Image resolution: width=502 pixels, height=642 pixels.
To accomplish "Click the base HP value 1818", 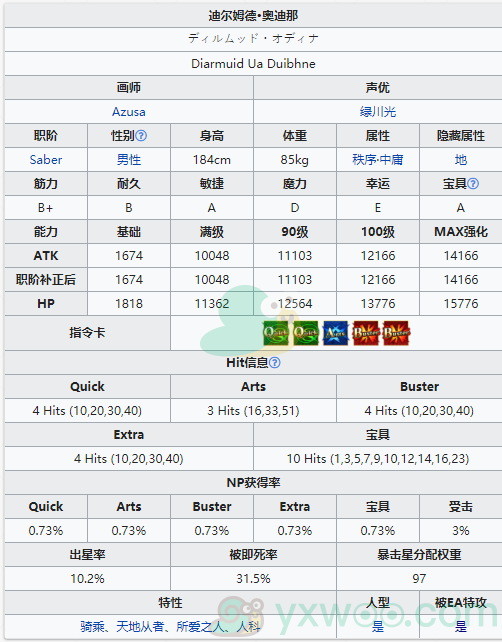I will click(129, 304).
